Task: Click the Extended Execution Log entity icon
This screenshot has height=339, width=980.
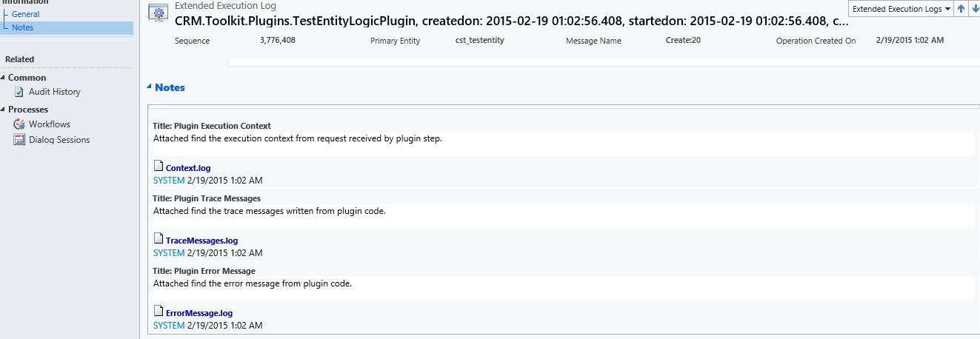Action: (x=157, y=13)
